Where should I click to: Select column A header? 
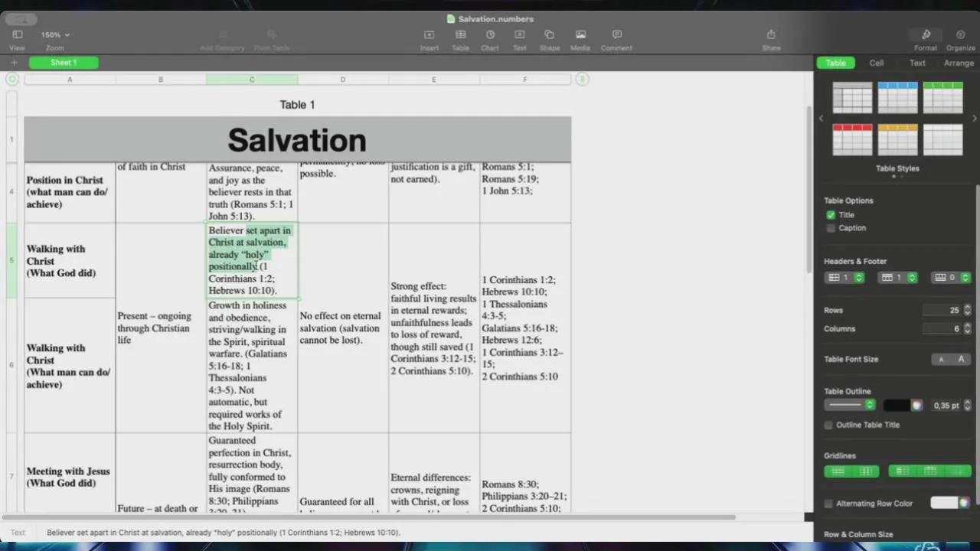70,80
